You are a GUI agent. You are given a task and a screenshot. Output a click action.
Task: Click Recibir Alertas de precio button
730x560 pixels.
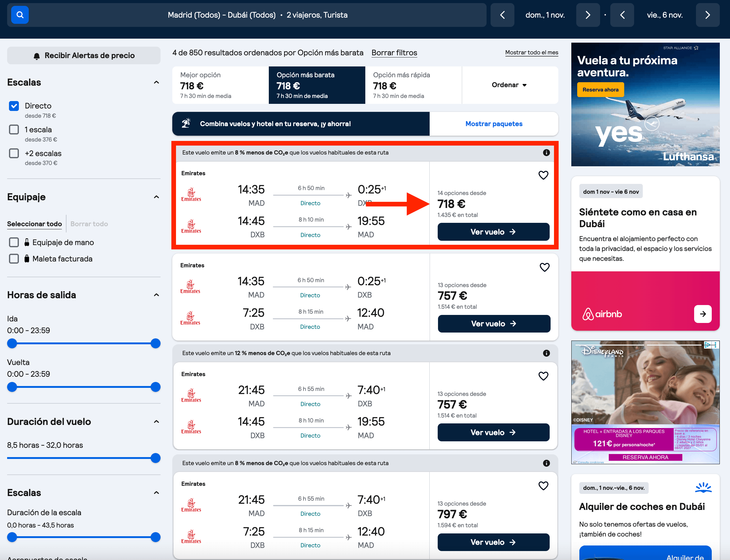[x=84, y=55]
